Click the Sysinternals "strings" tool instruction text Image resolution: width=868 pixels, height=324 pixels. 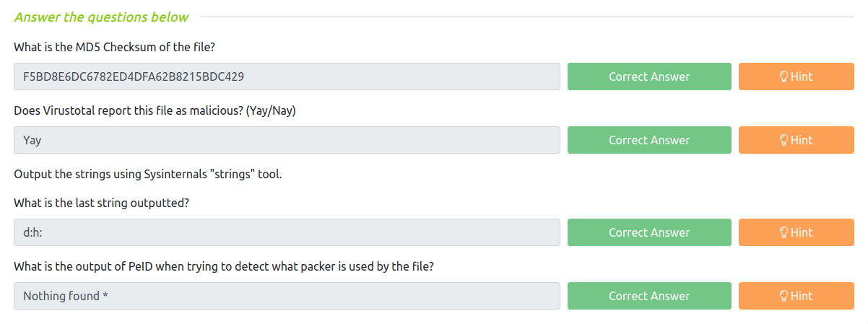point(147,175)
